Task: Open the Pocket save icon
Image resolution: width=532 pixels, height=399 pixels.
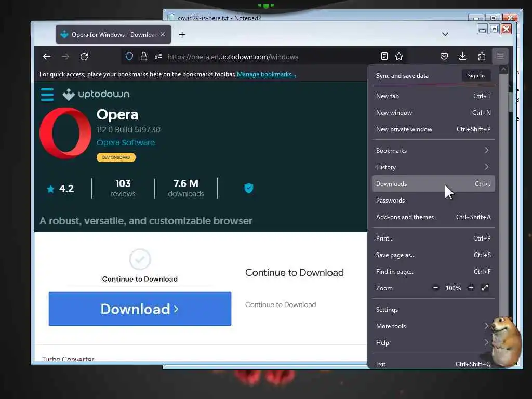Action: click(x=444, y=56)
